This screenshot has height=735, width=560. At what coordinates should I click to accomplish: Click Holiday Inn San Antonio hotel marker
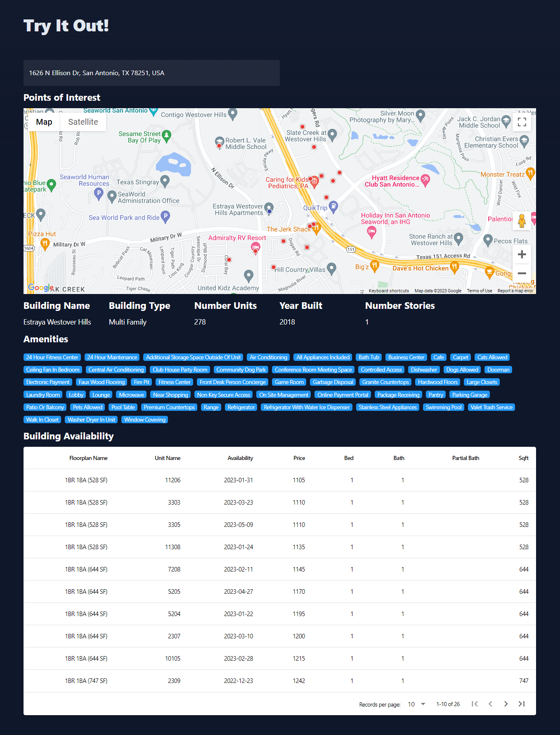pyautogui.click(x=371, y=232)
